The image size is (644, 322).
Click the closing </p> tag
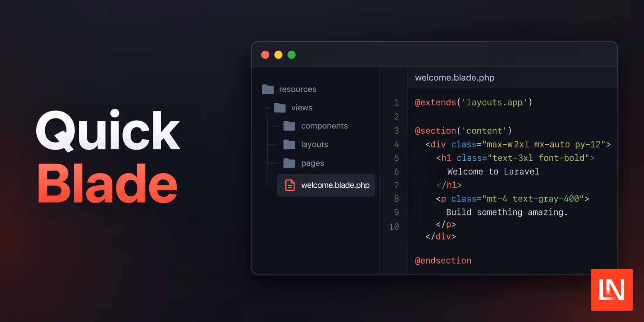[446, 225]
